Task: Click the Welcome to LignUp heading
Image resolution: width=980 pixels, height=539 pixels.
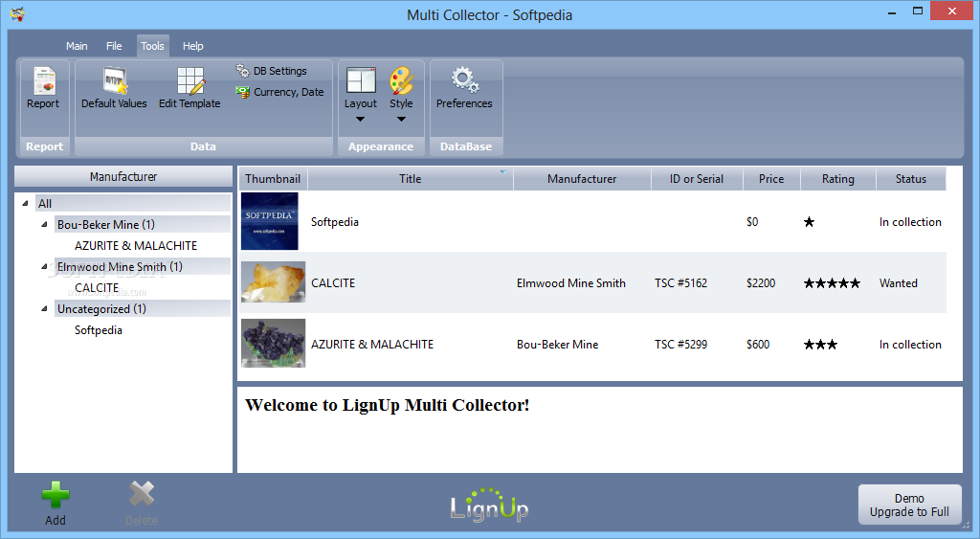Action: (387, 405)
